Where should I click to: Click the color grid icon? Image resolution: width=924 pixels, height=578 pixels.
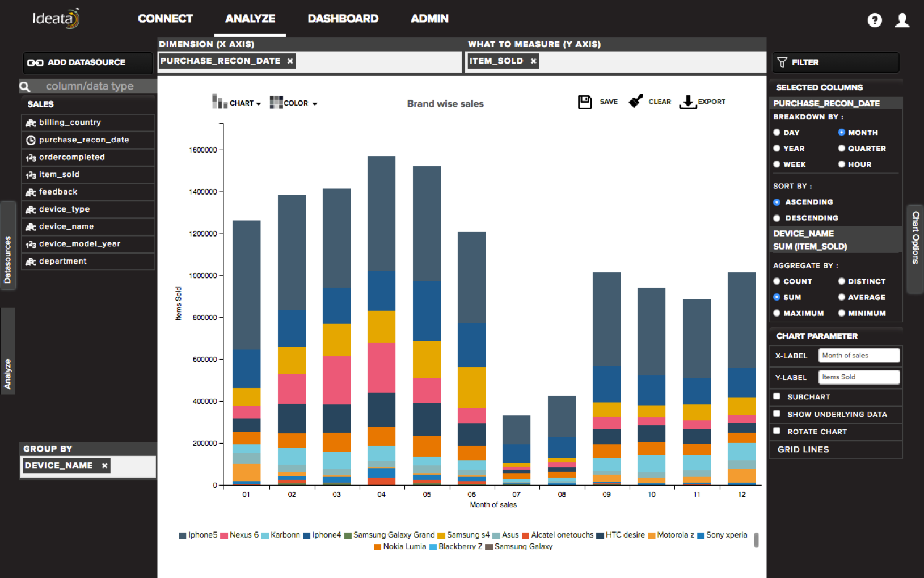coord(276,102)
